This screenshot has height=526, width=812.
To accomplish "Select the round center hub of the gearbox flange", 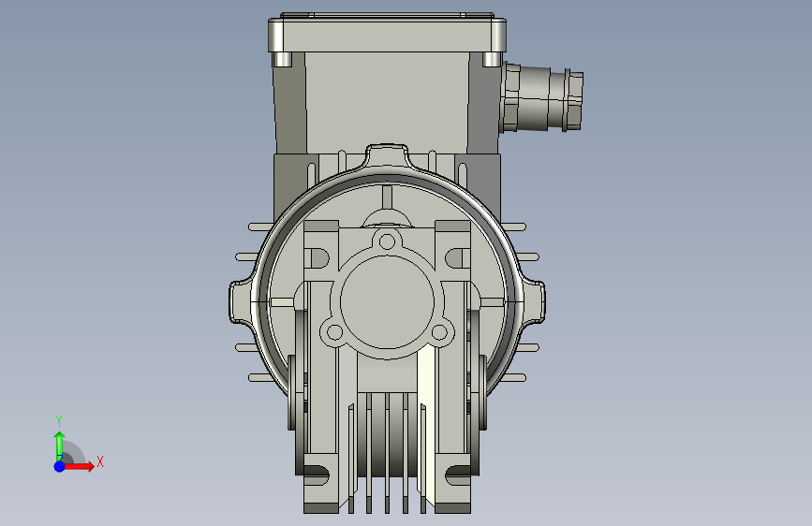I will tap(387, 301).
